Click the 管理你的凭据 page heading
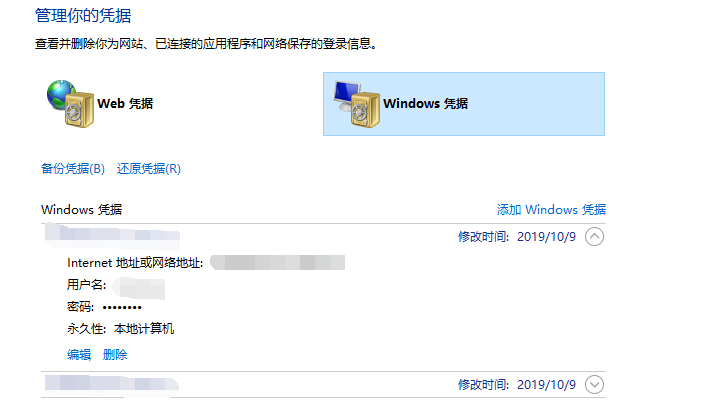The image size is (706, 407). pyautogui.click(x=83, y=16)
